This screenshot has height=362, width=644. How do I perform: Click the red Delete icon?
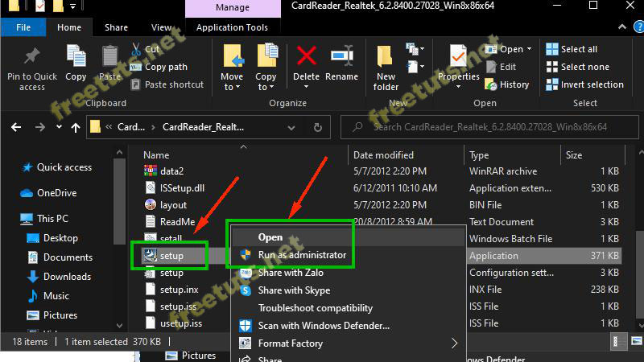pos(307,56)
